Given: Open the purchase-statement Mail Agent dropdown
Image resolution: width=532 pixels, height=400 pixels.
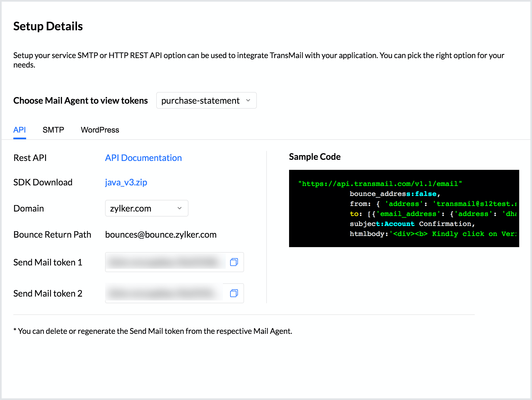Looking at the screenshot, I should [206, 100].
